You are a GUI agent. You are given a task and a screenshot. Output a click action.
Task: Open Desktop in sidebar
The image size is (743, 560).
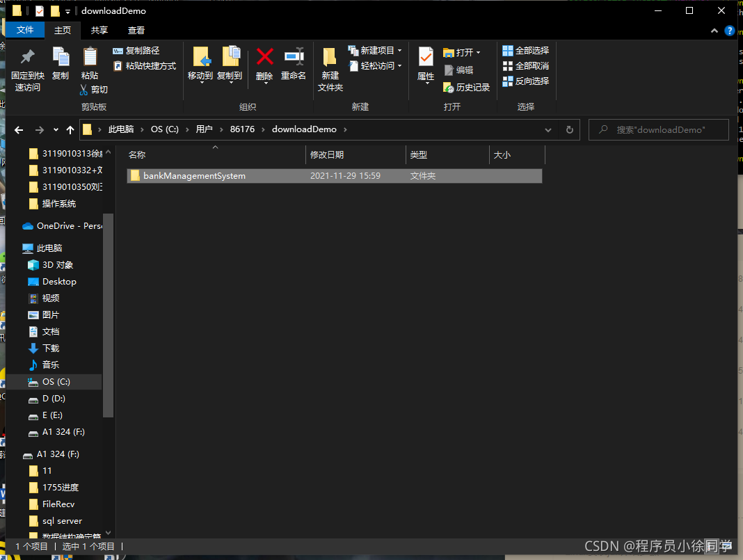tap(53, 282)
